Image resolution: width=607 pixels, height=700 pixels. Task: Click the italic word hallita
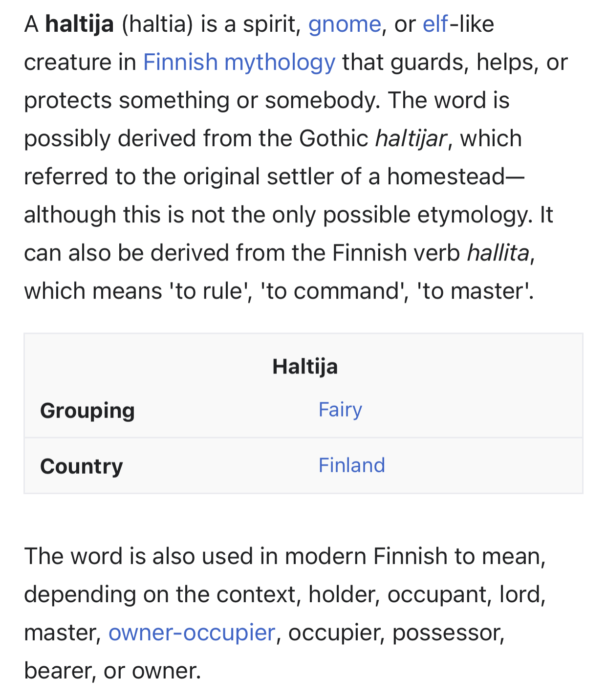tap(498, 253)
